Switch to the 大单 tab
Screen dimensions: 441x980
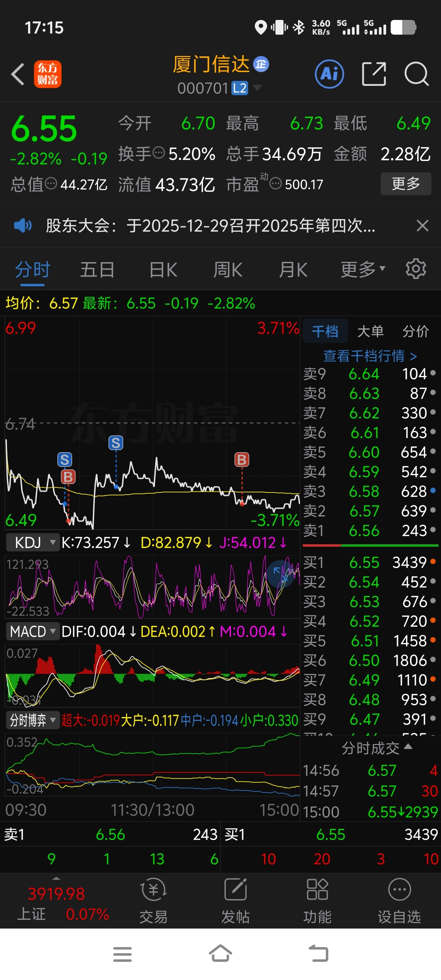[x=370, y=331]
